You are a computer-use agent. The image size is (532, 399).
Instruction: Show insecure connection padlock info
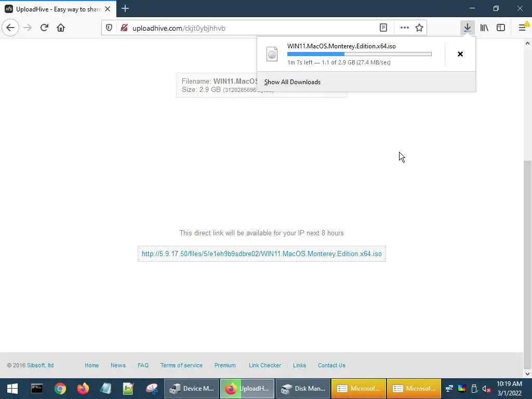click(x=124, y=28)
